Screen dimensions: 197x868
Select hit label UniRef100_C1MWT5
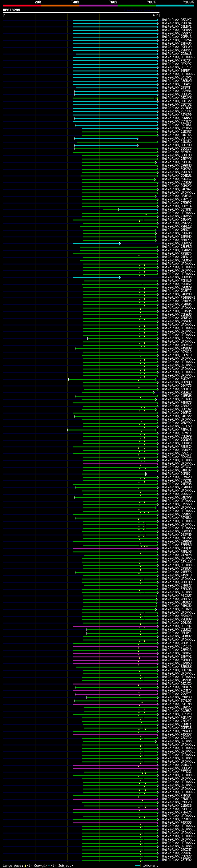click(176, 687)
